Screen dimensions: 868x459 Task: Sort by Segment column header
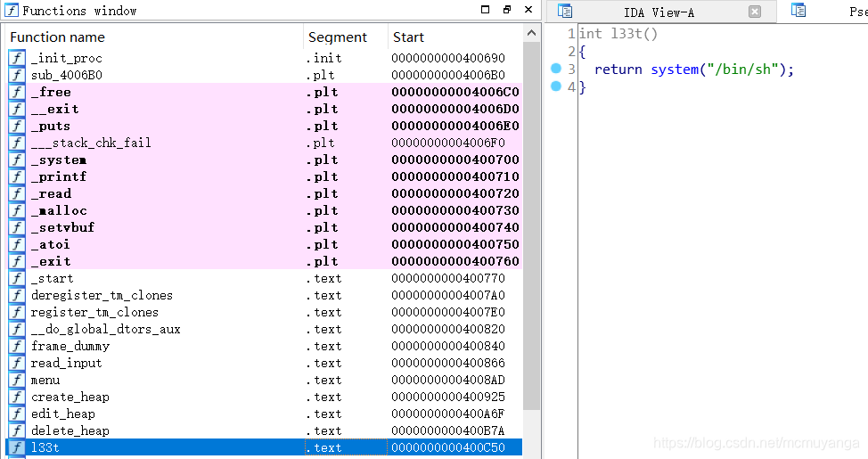tap(346, 37)
